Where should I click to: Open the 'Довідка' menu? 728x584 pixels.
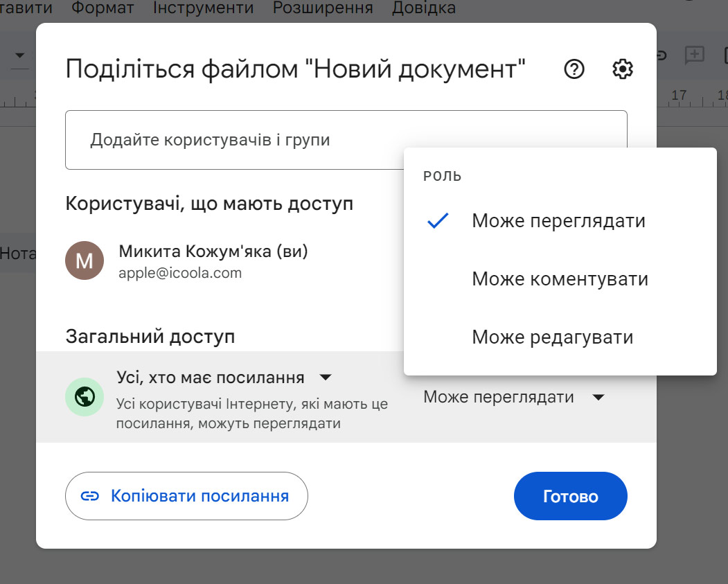pos(424,8)
